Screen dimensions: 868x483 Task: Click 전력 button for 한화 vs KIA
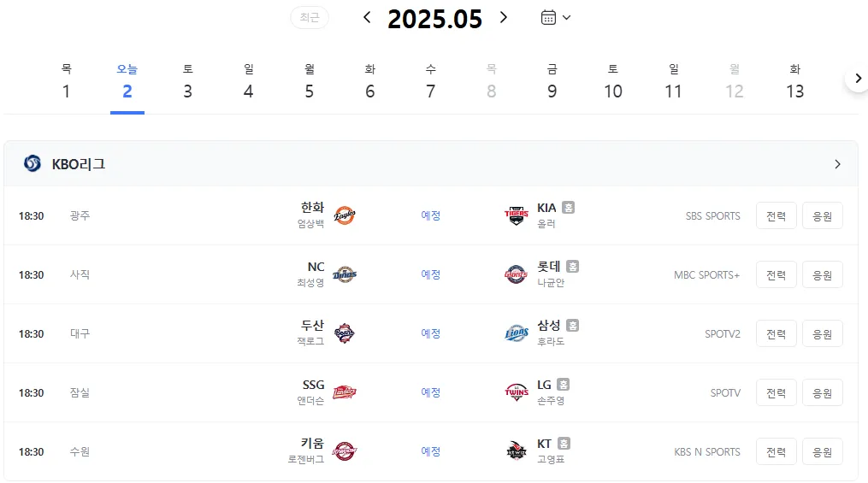(x=776, y=215)
